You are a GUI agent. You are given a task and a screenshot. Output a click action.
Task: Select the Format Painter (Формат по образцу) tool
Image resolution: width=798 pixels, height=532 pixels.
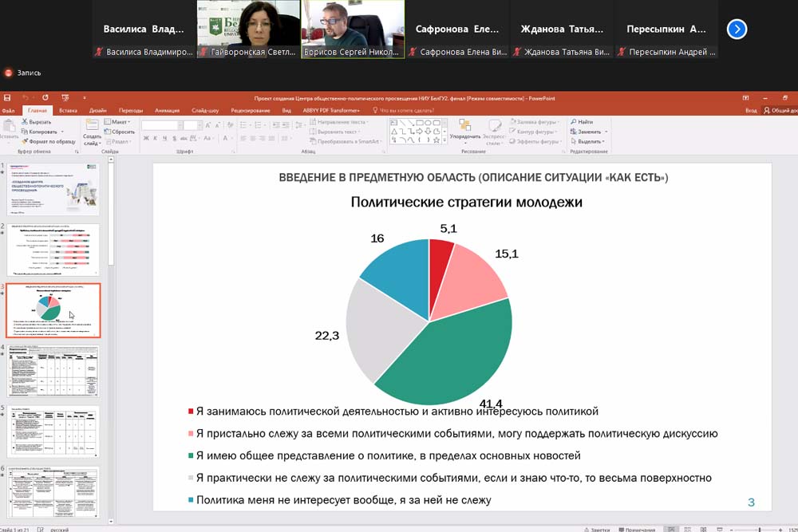[x=23, y=141]
